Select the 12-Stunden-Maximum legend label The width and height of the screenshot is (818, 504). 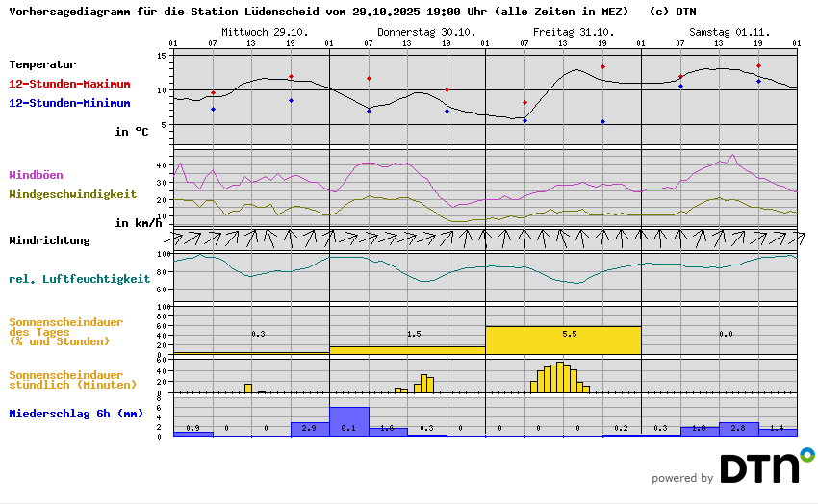69,84
